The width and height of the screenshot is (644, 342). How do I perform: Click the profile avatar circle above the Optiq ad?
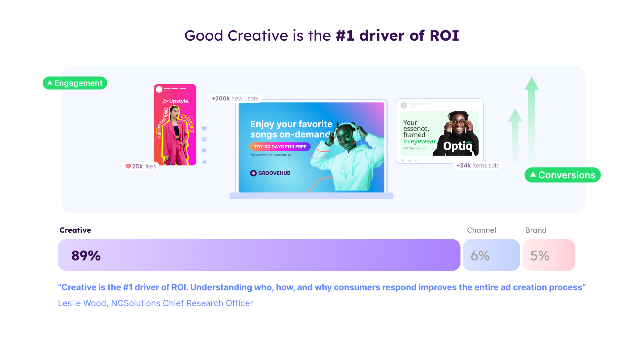[x=404, y=105]
